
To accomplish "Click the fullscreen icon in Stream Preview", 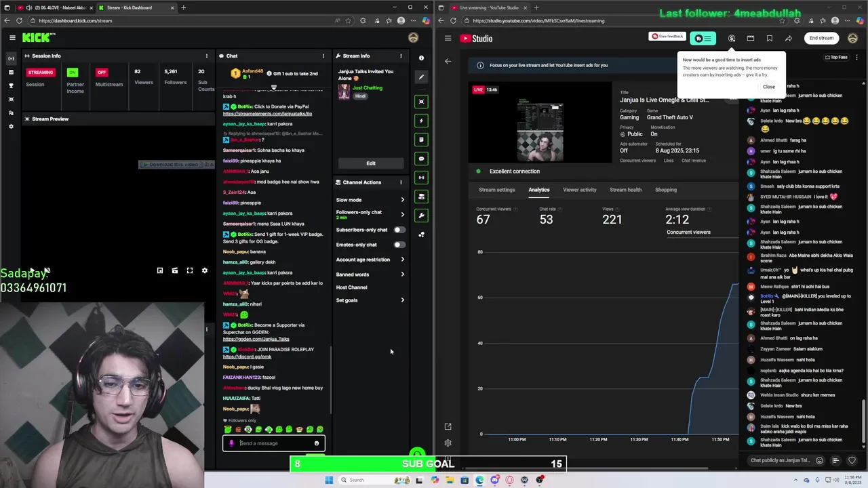I will click(x=190, y=270).
